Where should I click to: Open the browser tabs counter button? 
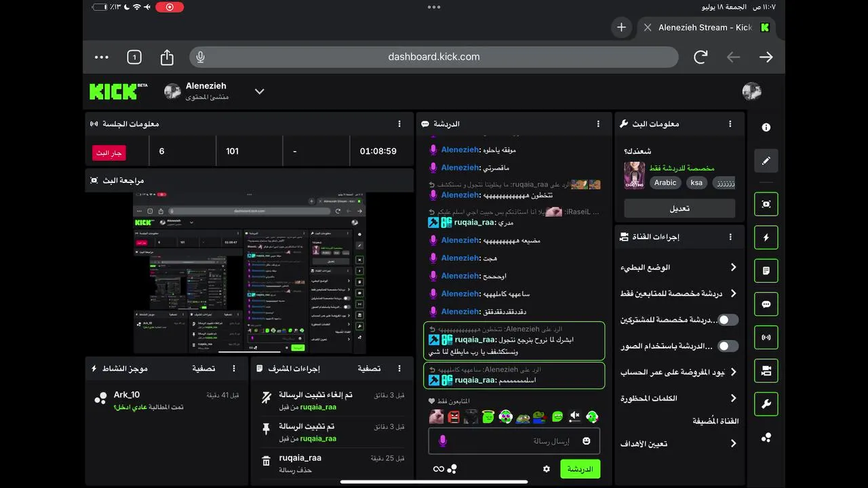click(x=134, y=57)
